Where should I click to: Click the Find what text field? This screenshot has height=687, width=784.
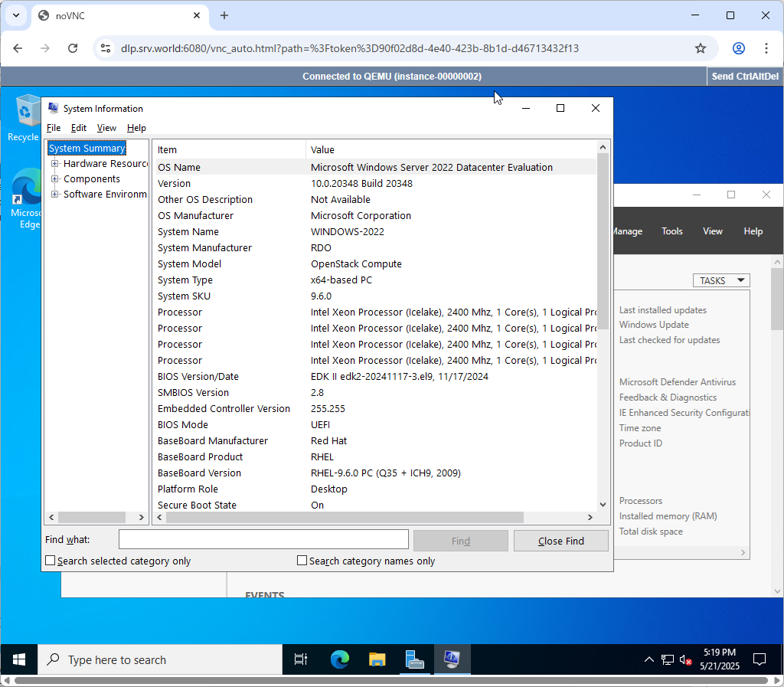(263, 539)
